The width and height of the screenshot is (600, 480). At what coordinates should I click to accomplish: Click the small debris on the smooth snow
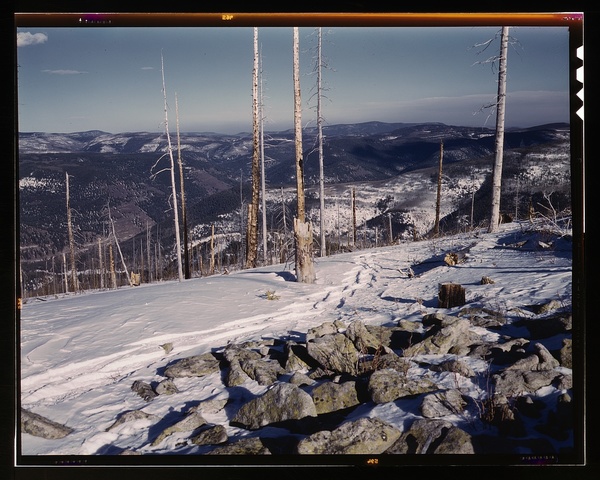point(269,295)
